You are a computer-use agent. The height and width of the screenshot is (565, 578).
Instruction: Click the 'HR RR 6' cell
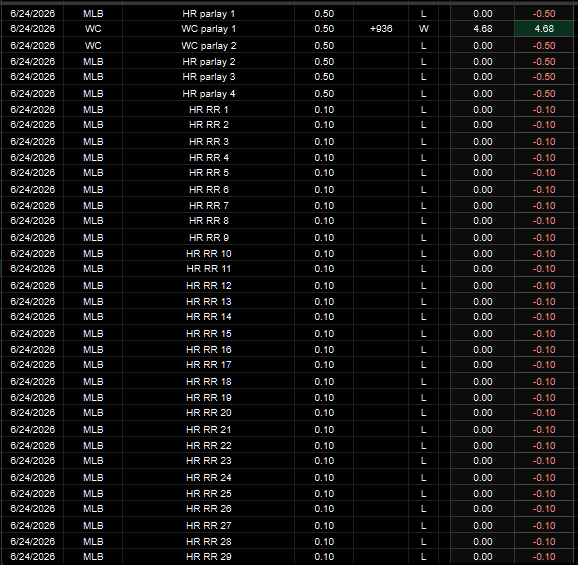pos(209,189)
